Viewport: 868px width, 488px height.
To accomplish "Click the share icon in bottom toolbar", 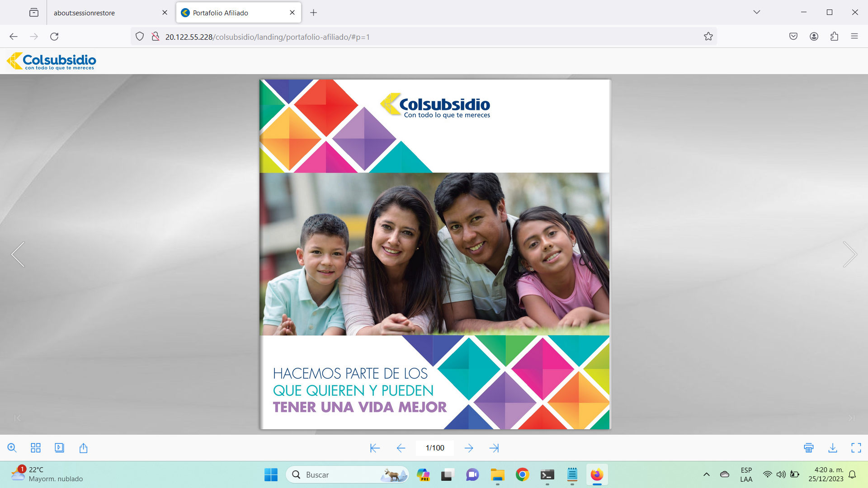I will coord(83,448).
